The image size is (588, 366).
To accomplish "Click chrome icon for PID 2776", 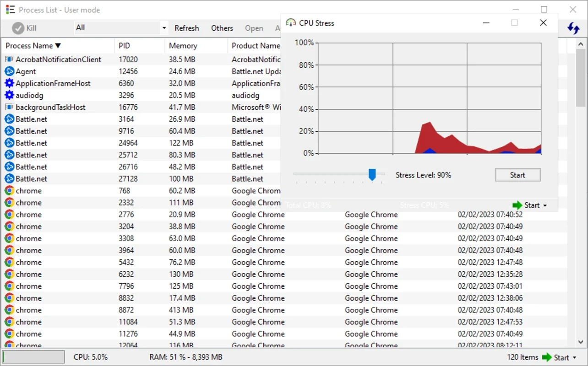I will click(9, 215).
